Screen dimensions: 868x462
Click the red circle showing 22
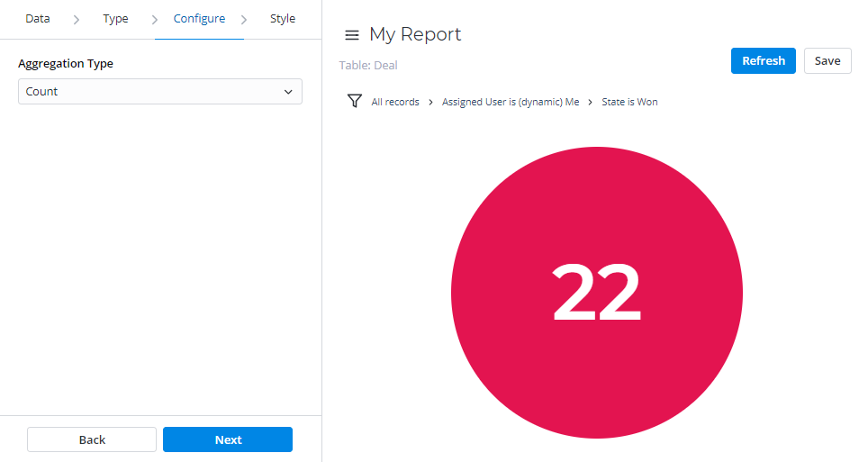(596, 293)
